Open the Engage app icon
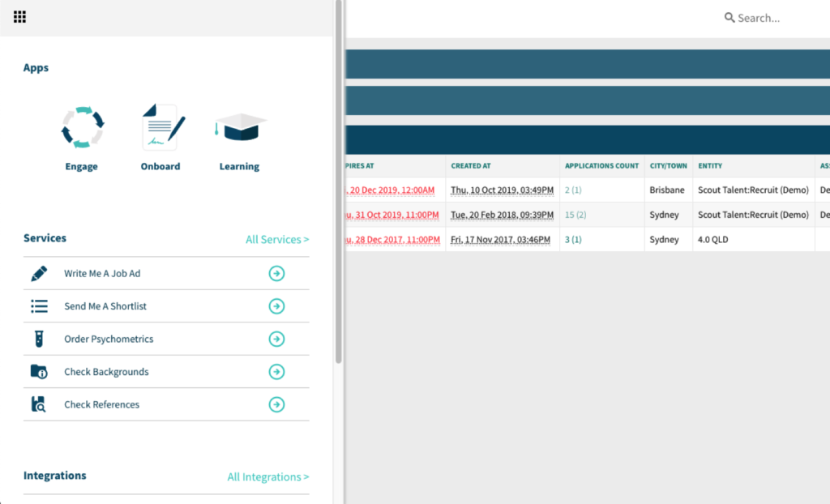This screenshot has height=504, width=830. [x=81, y=127]
